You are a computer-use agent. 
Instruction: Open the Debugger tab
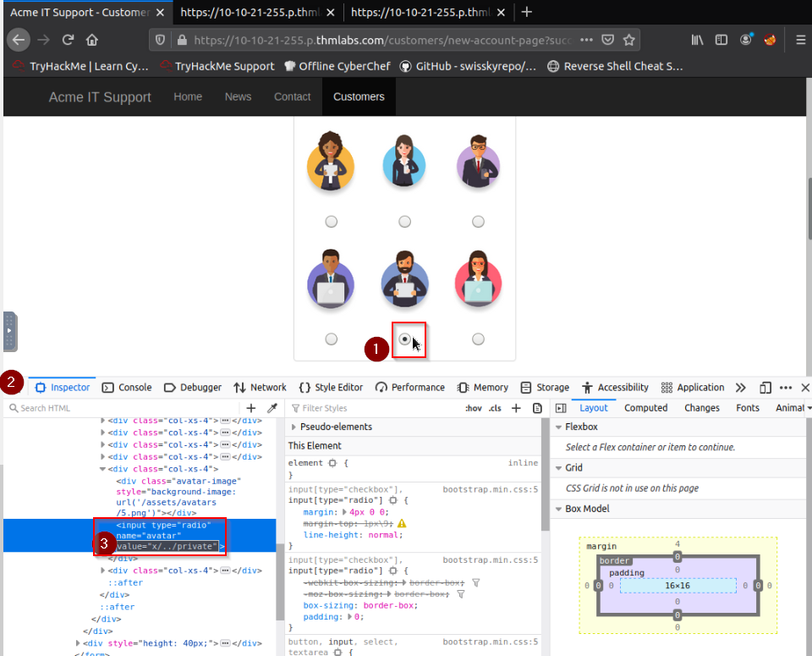[x=193, y=388]
